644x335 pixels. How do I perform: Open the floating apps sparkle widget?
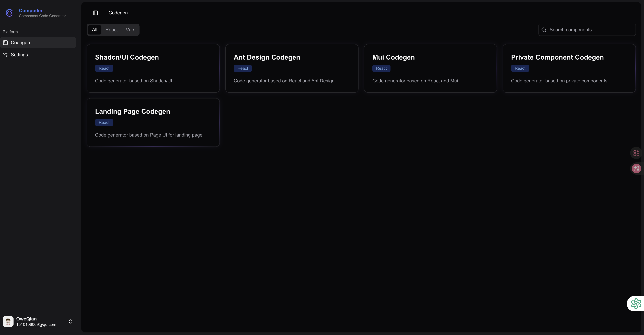pos(636,153)
